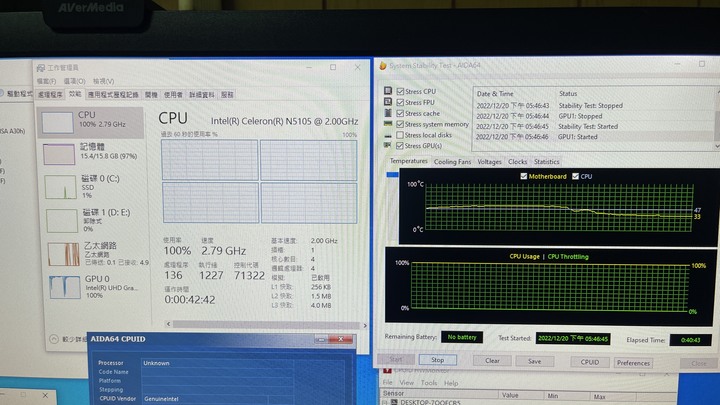Image resolution: width=720 pixels, height=405 pixels.
Task: Click the Processor field showing Unknown
Action: coord(217,363)
